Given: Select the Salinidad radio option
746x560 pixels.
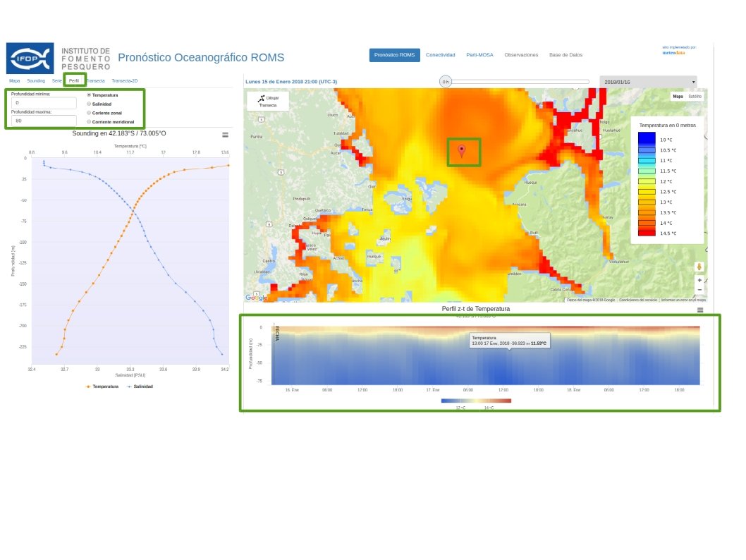Looking at the screenshot, I should coord(89,104).
